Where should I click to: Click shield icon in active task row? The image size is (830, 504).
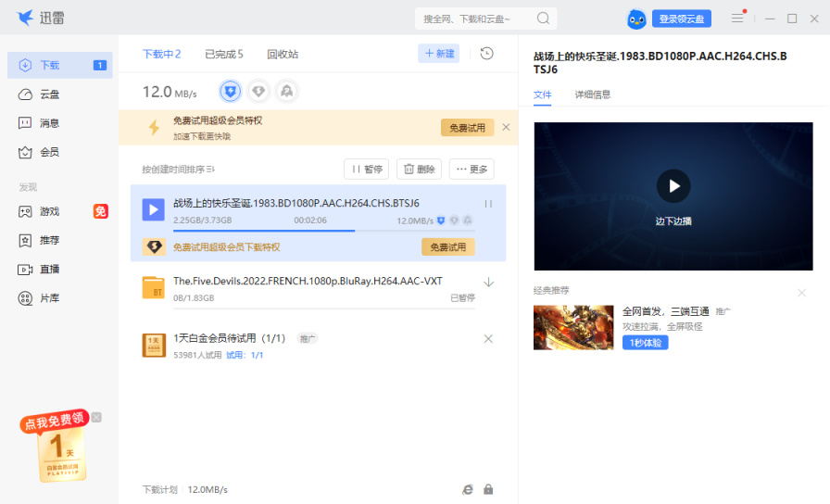(x=440, y=220)
